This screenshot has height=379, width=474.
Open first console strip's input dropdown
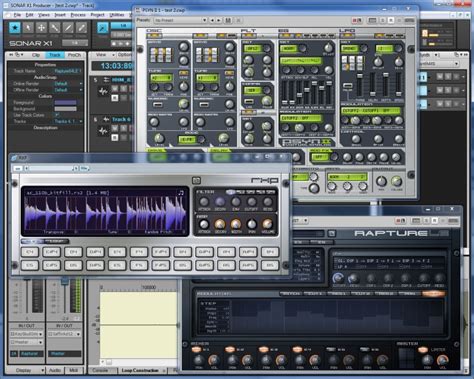26,334
